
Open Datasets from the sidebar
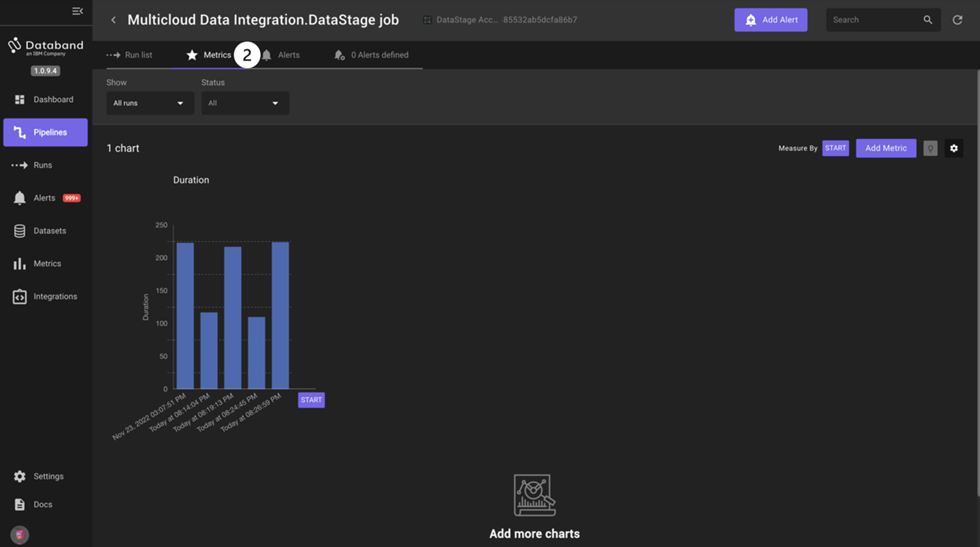point(49,231)
